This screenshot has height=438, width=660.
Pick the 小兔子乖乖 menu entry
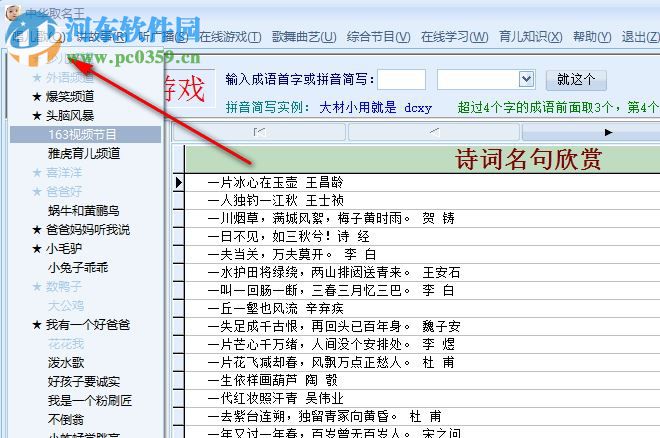(85, 268)
